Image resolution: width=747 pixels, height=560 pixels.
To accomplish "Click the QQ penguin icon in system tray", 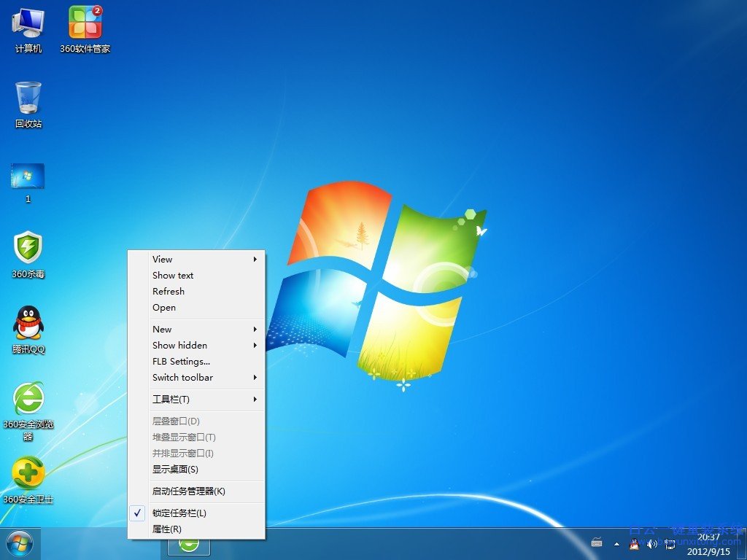I will (635, 545).
